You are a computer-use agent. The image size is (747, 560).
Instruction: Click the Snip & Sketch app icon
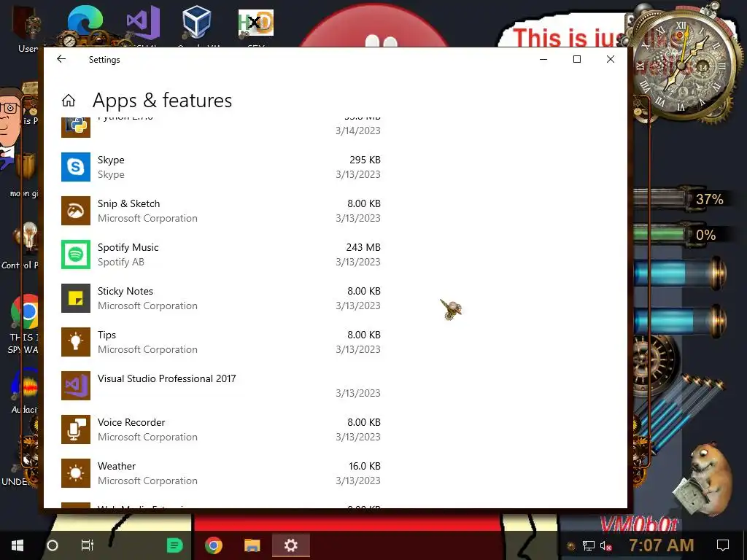pyautogui.click(x=76, y=211)
